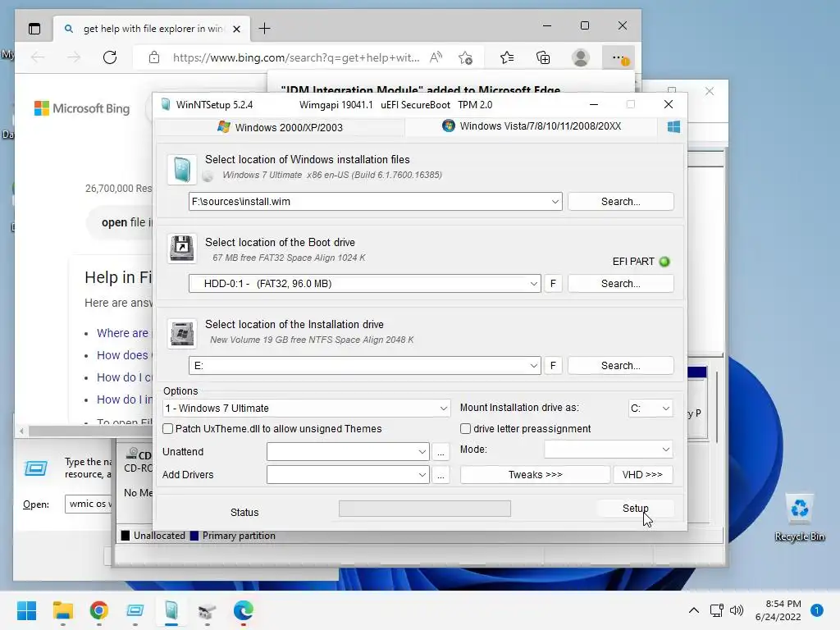This screenshot has width=840, height=630.
Task: Start installation with Setup button
Action: 636,508
